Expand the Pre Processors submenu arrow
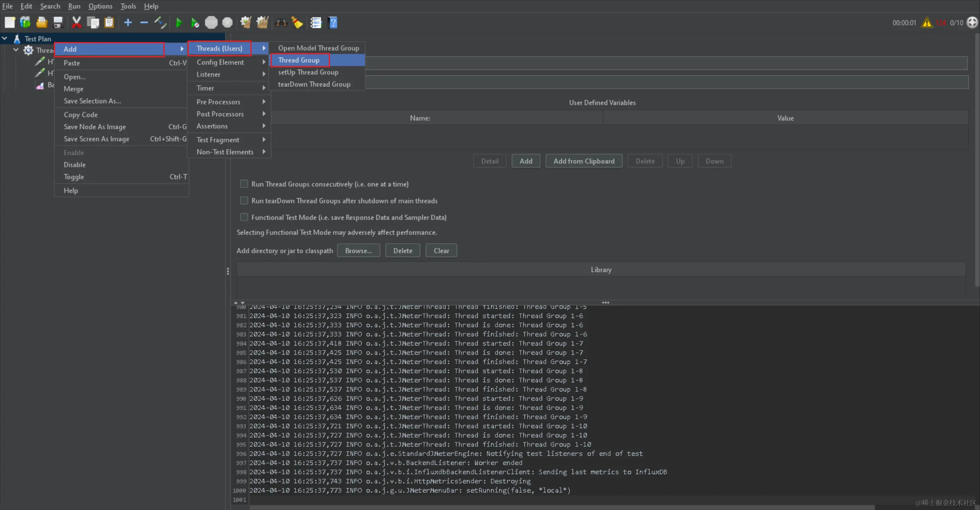This screenshot has width=980, height=510. click(x=264, y=102)
